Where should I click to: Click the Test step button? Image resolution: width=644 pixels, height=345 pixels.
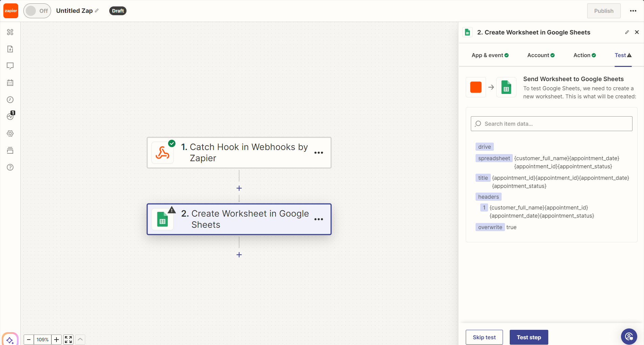529,337
